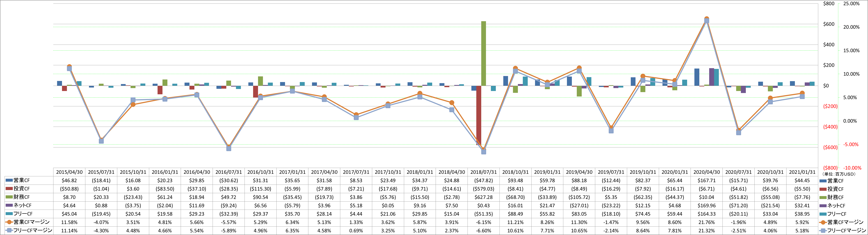
Task: Click the column header 2018/07/31
Action: pyautogui.click(x=484, y=172)
